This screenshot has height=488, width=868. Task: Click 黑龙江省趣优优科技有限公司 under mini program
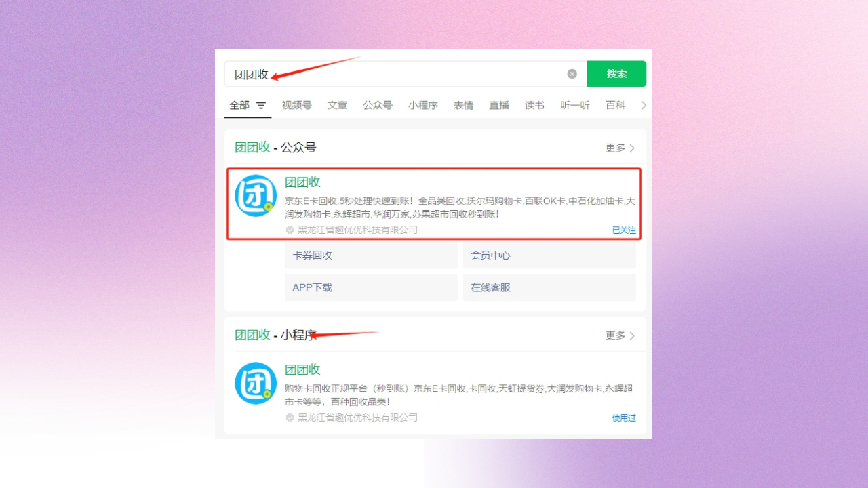click(x=358, y=418)
